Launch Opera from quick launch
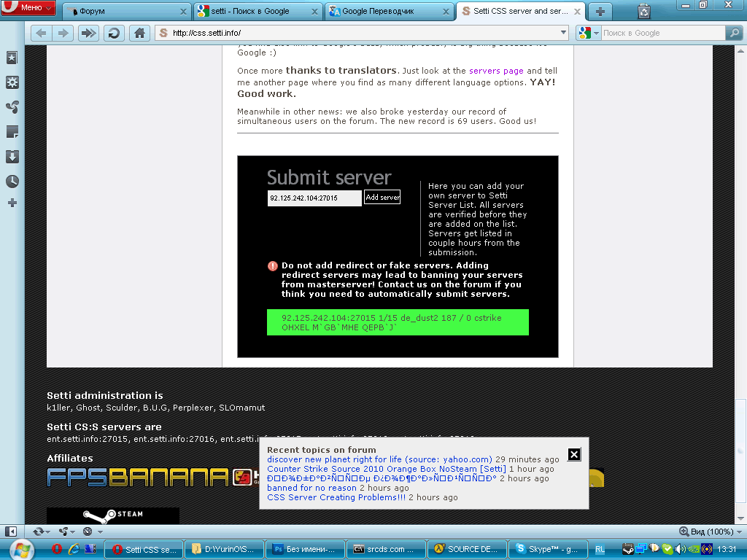This screenshot has height=560, width=747. (x=57, y=549)
